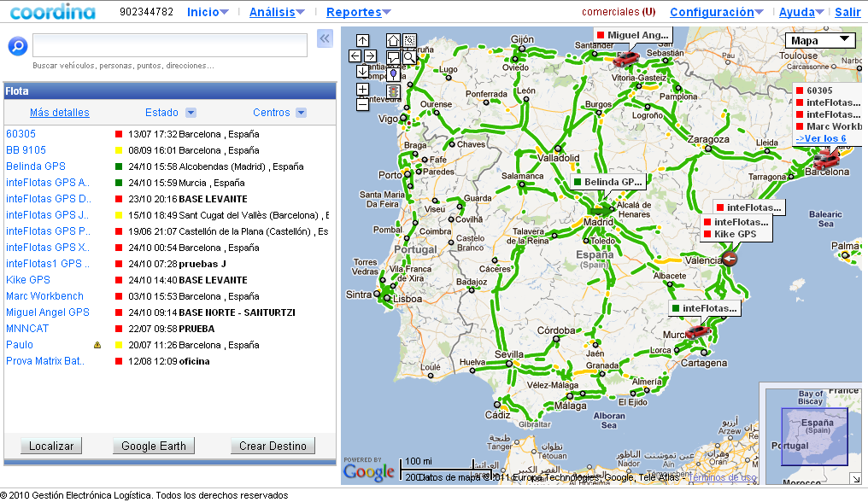
Task: Select vehicle inteFlotas GPS A..
Action: pos(48,182)
